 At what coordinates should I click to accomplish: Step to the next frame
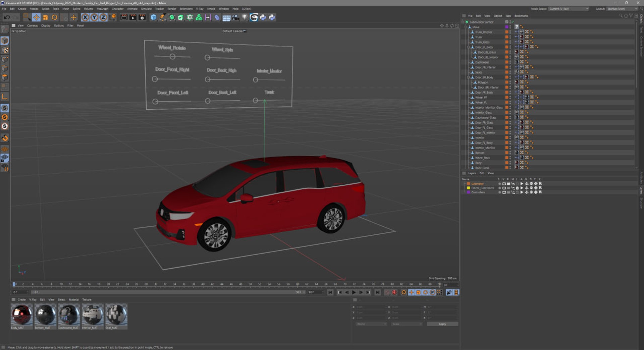(361, 292)
